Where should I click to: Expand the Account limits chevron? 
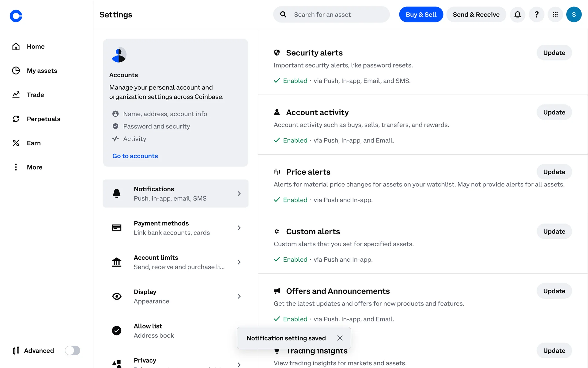pyautogui.click(x=239, y=262)
